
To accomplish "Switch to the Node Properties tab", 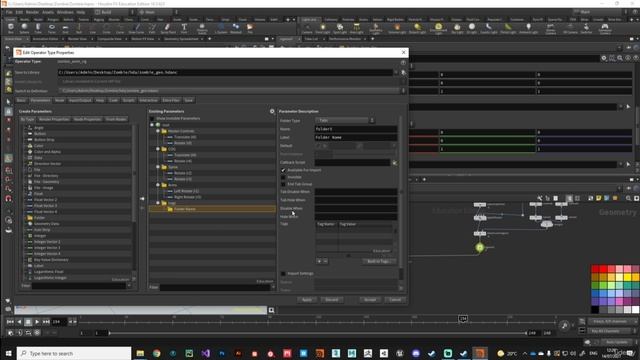I will point(87,119).
